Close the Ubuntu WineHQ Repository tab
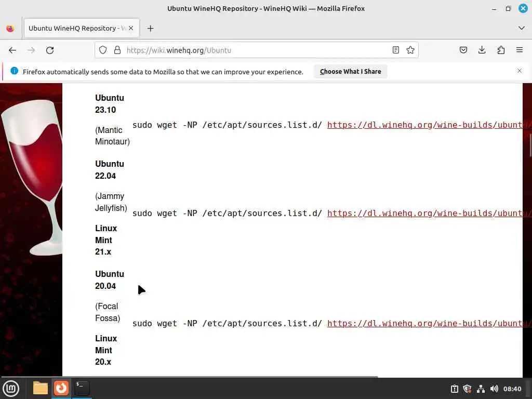The width and height of the screenshot is (532, 399). pyautogui.click(x=131, y=28)
